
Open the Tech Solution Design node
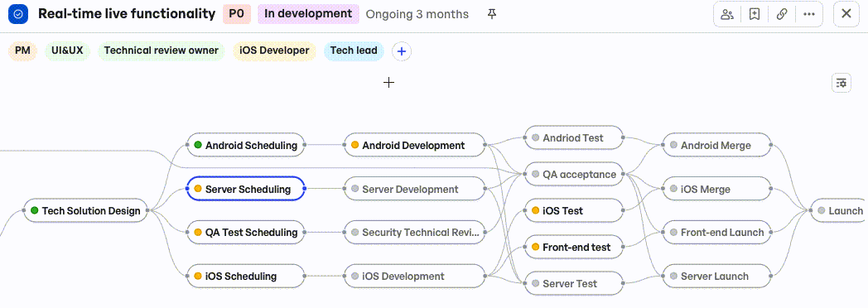tap(86, 210)
